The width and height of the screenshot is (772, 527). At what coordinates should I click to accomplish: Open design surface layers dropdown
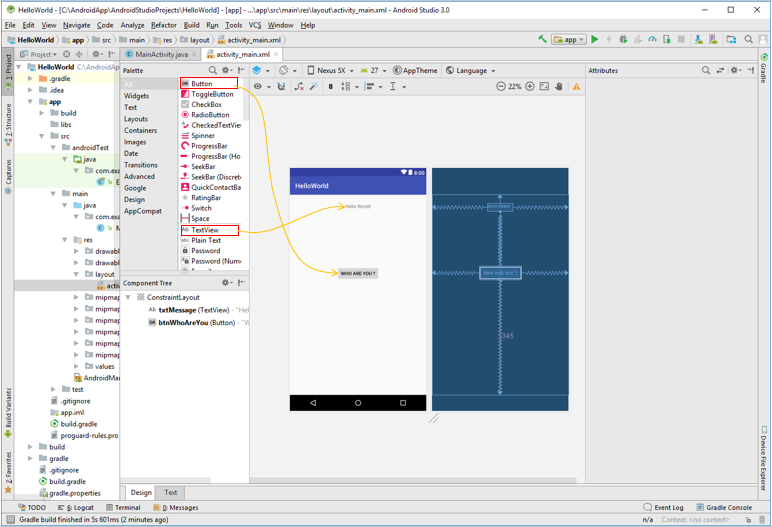[x=260, y=70]
